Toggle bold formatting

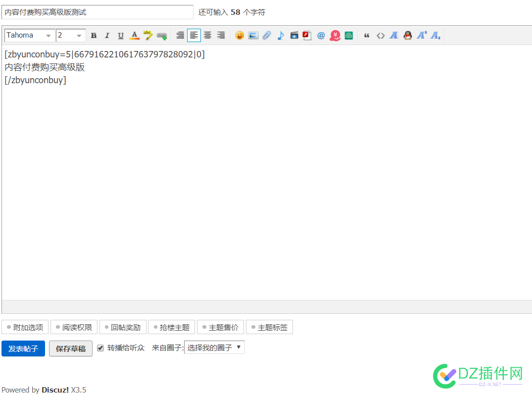[94, 35]
